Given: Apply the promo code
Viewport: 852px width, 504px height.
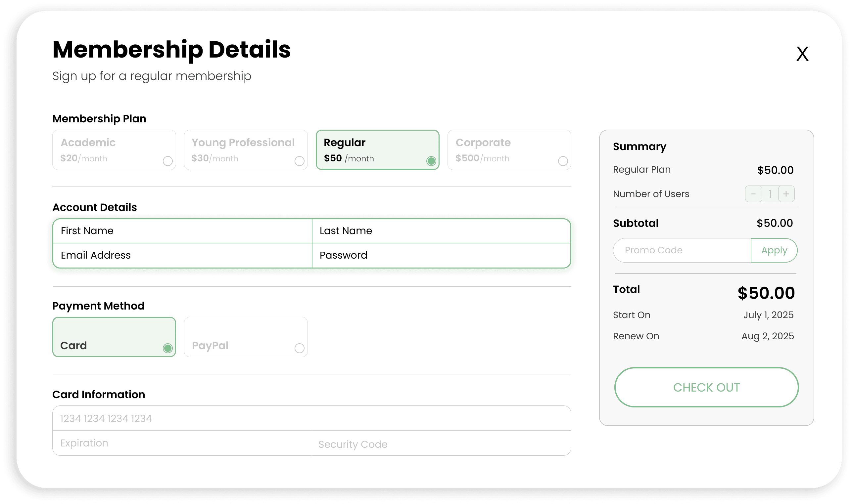Looking at the screenshot, I should (x=774, y=250).
